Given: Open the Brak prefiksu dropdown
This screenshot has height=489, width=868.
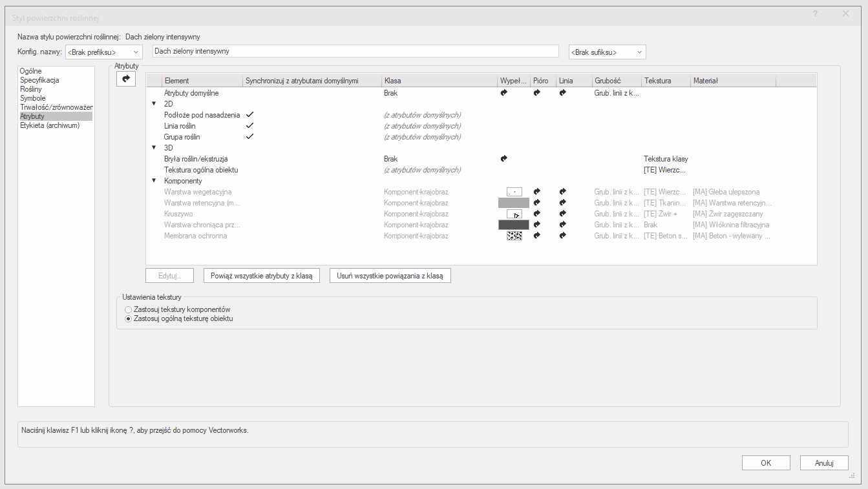Looking at the screenshot, I should [103, 52].
